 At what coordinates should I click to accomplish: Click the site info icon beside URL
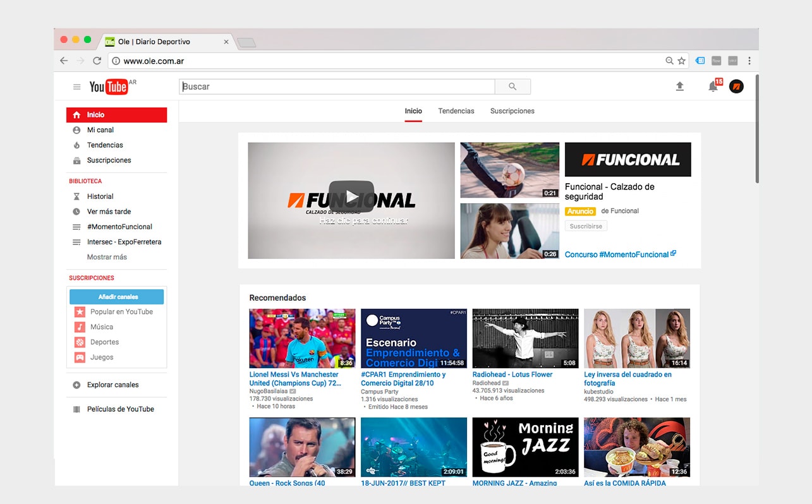[x=116, y=61]
